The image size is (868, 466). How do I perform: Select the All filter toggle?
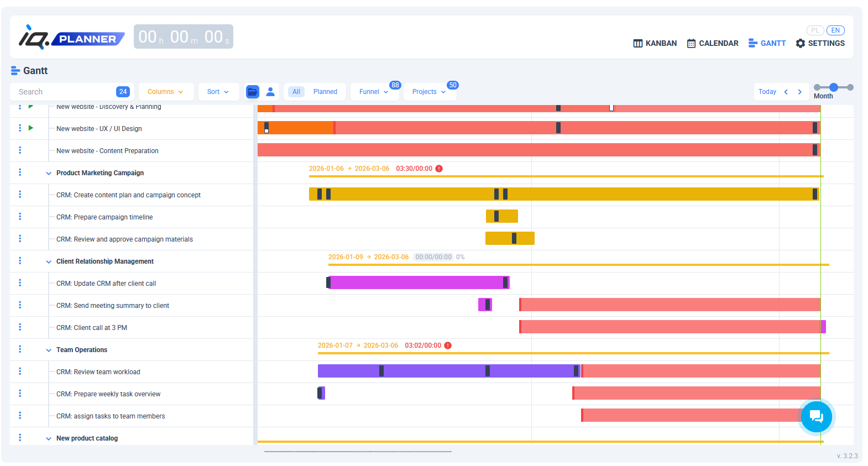coord(296,92)
